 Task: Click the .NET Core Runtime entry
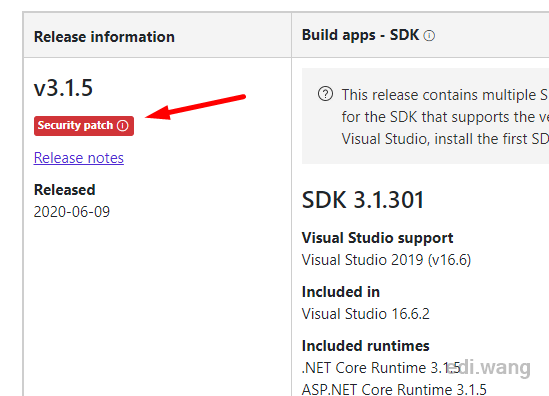coord(381,368)
